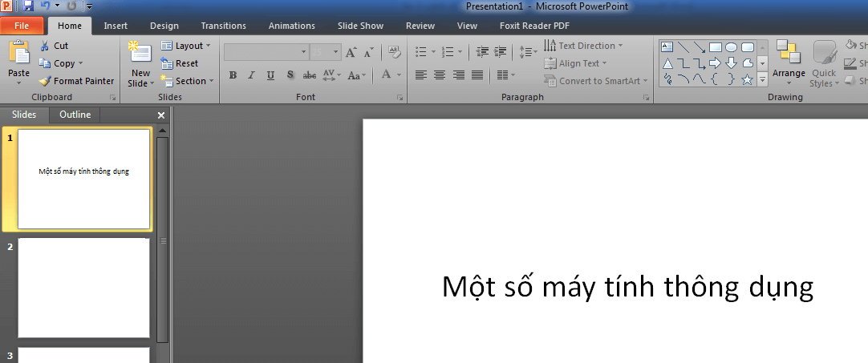The width and height of the screenshot is (868, 363).
Task: Click the Cut scissors icon
Action: [x=45, y=46]
